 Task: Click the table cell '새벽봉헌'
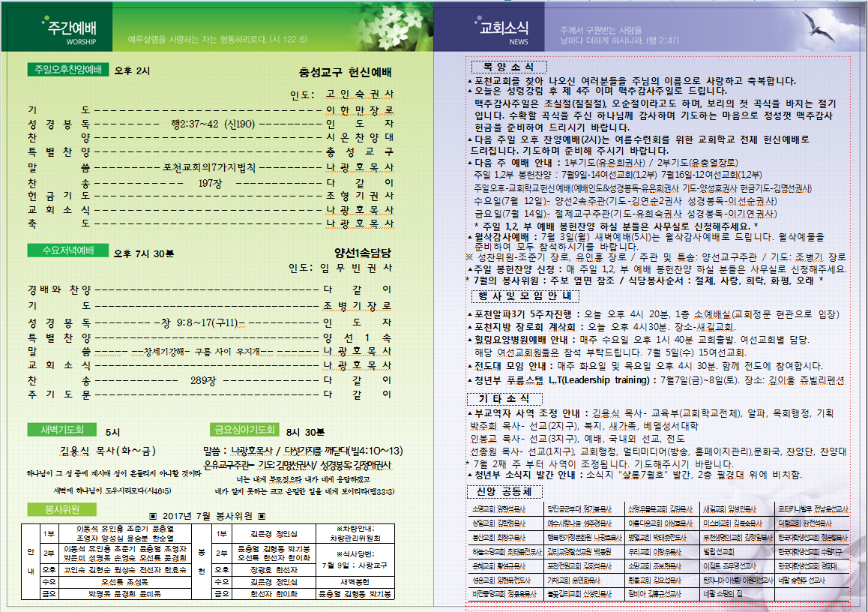click(355, 582)
